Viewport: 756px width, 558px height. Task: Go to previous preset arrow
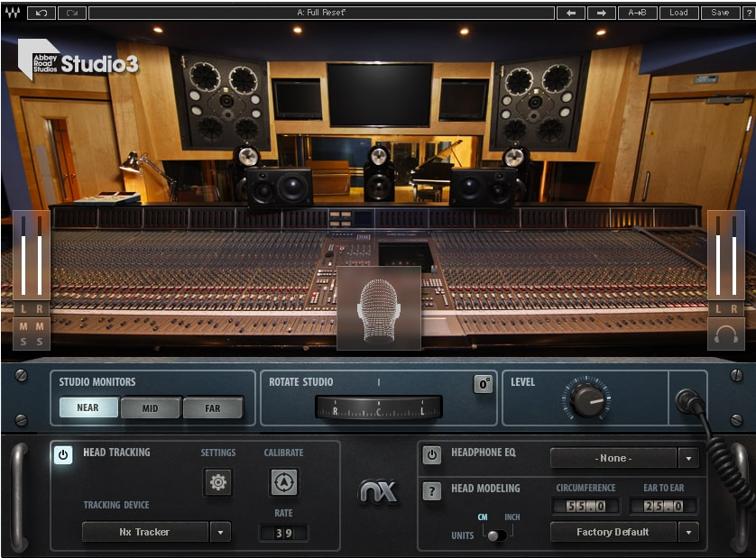571,13
